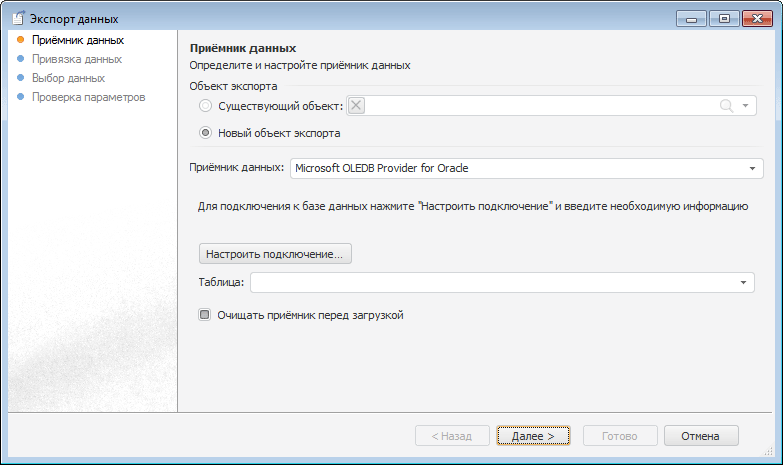Image resolution: width=783 pixels, height=465 pixels.
Task: Go to the Приёмник данных step in sidebar
Action: coord(77,40)
